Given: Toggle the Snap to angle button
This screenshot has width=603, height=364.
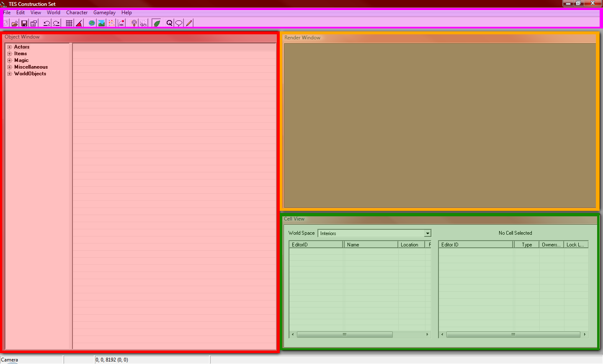Looking at the screenshot, I should pos(79,23).
